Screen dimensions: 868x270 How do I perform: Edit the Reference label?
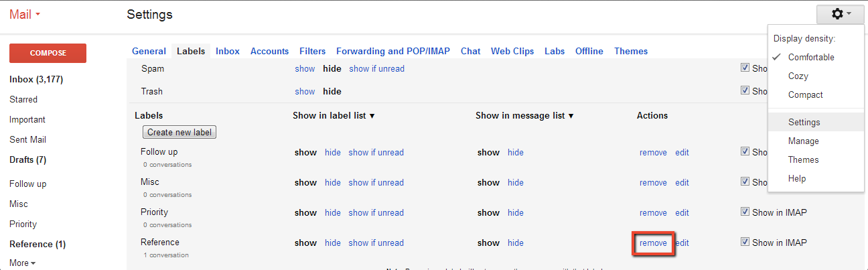(682, 243)
